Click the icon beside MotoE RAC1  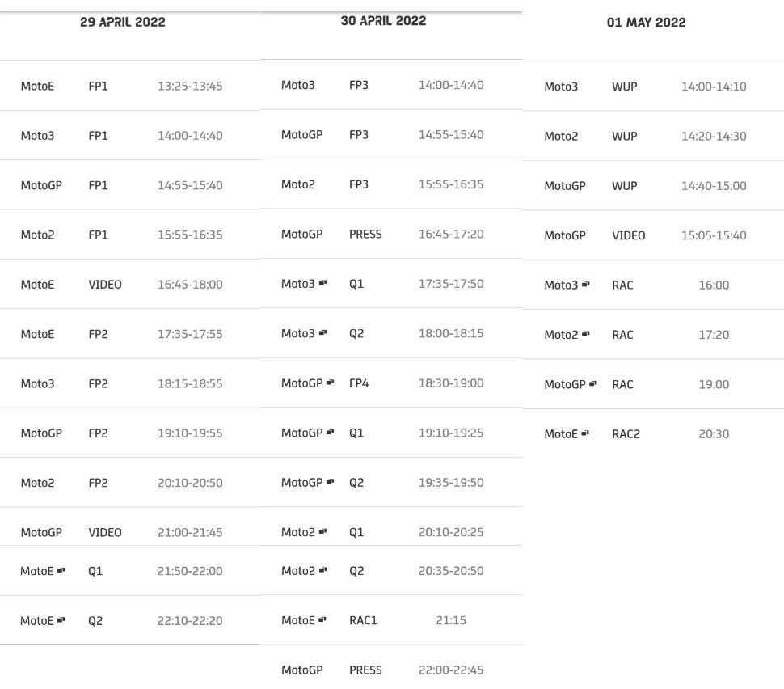[322, 620]
